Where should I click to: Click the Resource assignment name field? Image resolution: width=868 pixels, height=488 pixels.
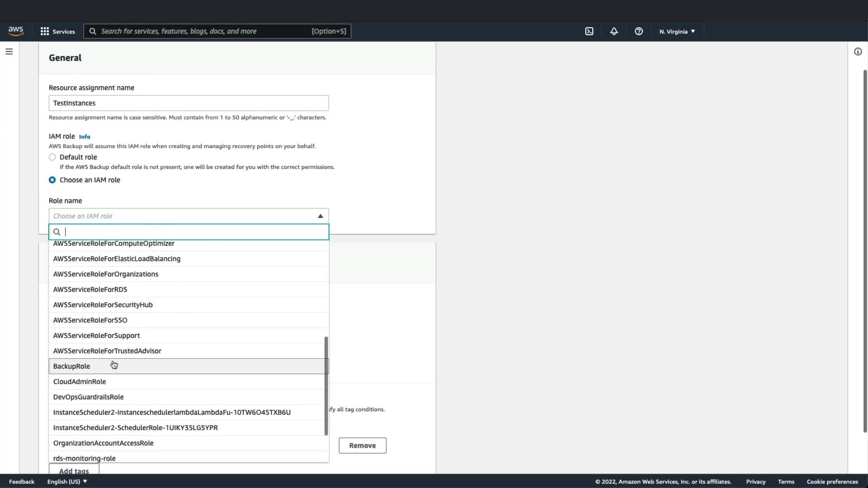pos(189,103)
